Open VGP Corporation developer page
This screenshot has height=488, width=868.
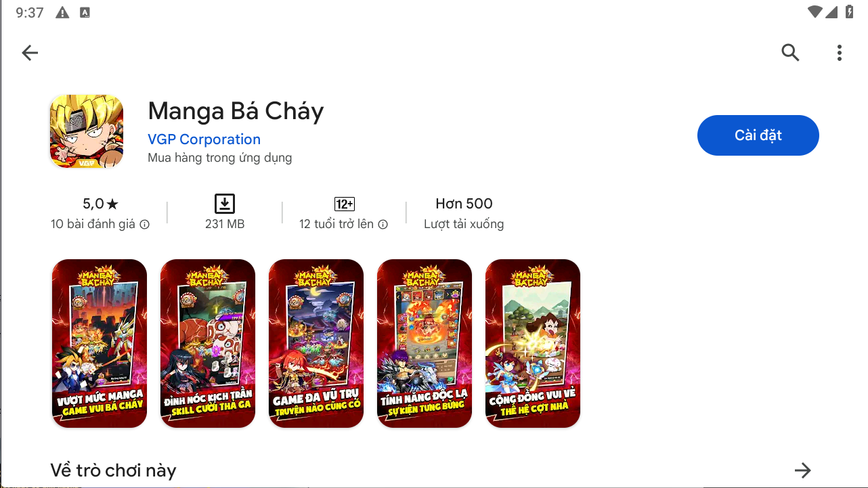pyautogui.click(x=204, y=139)
